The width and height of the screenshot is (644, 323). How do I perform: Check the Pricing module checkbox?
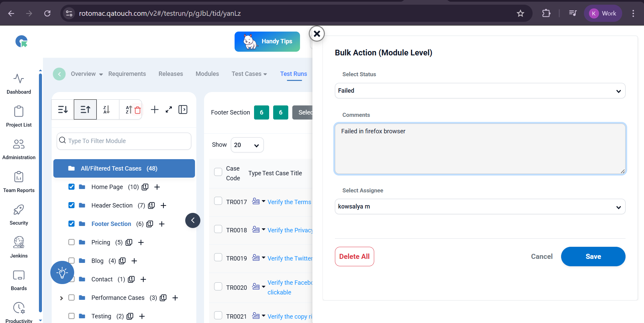[x=71, y=242]
